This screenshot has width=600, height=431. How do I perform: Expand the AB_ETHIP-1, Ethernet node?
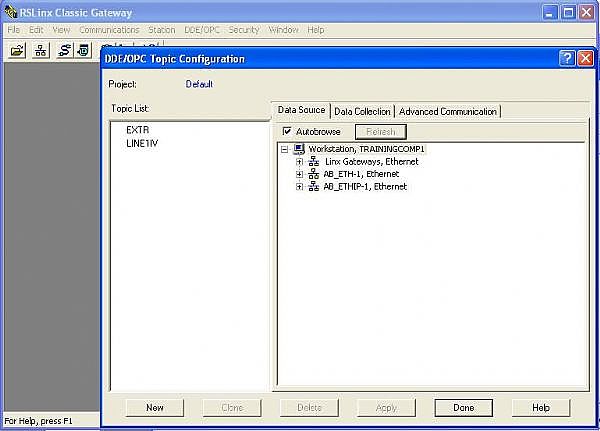(299, 187)
